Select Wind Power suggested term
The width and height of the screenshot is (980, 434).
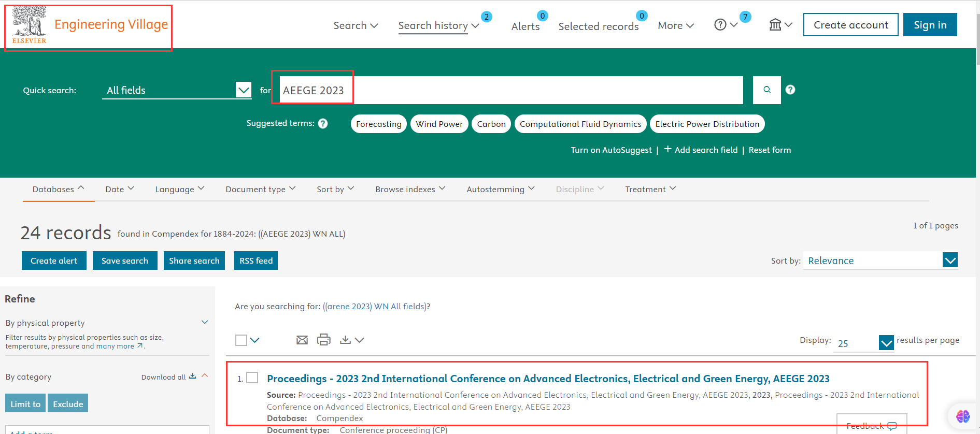439,124
